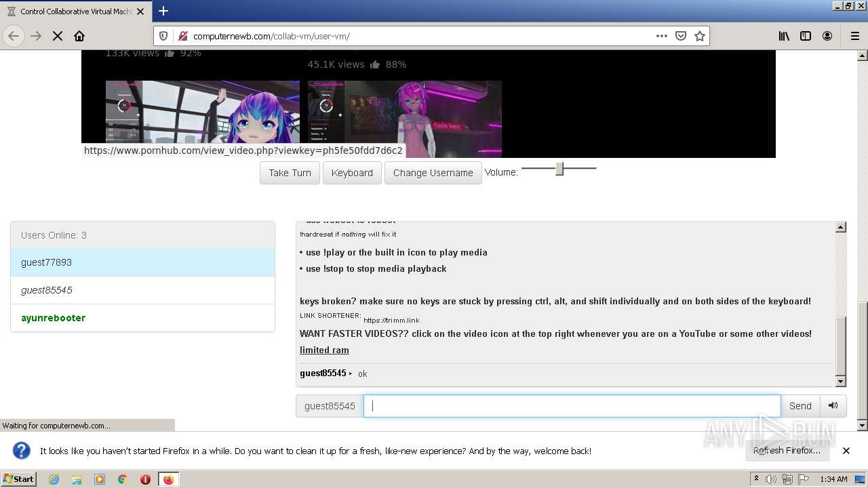Open the Windows Start menu
Viewport: 868px width, 488px height.
pos(18,479)
